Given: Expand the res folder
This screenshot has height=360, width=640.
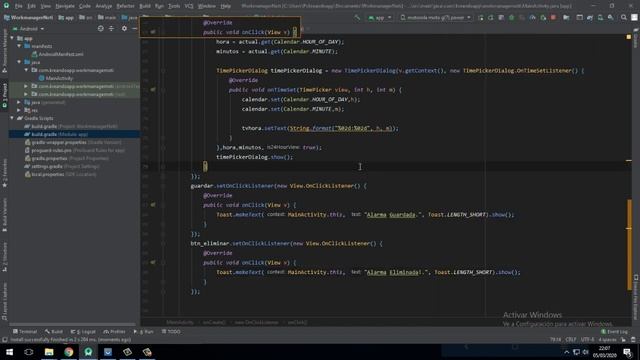Looking at the screenshot, I should pos(19,110).
